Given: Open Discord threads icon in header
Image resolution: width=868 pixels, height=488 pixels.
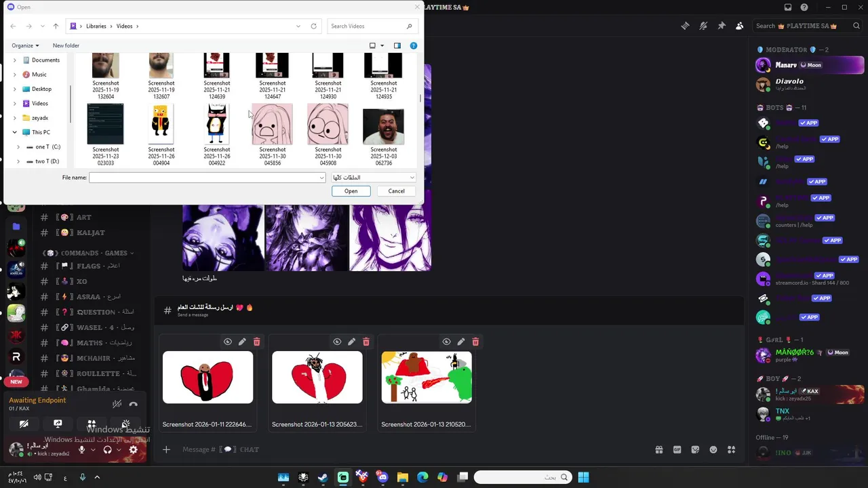Looking at the screenshot, I should pyautogui.click(x=686, y=26).
